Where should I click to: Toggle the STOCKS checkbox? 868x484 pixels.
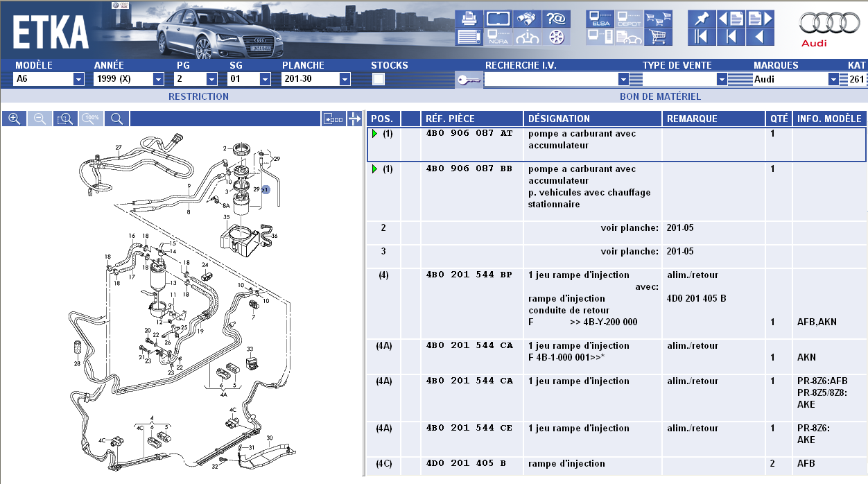coord(379,79)
